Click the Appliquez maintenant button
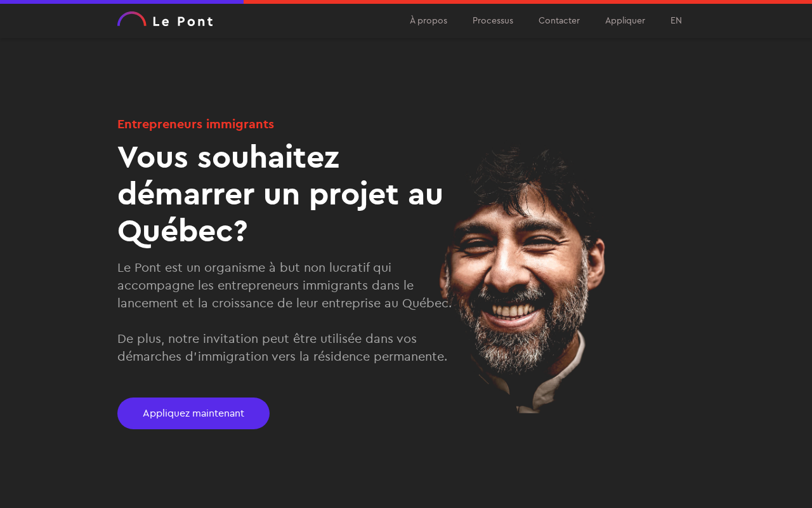Viewport: 812px width, 508px height. click(193, 413)
